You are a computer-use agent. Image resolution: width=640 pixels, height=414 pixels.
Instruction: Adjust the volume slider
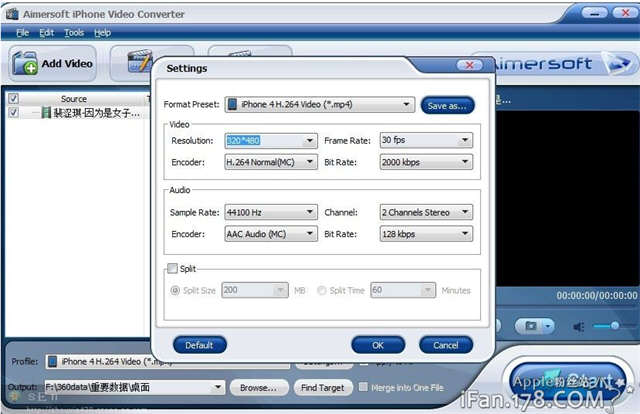(613, 326)
